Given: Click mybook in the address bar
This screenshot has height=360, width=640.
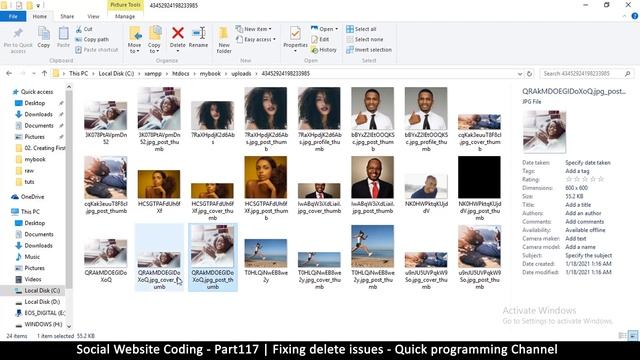Looking at the screenshot, I should (210, 73).
